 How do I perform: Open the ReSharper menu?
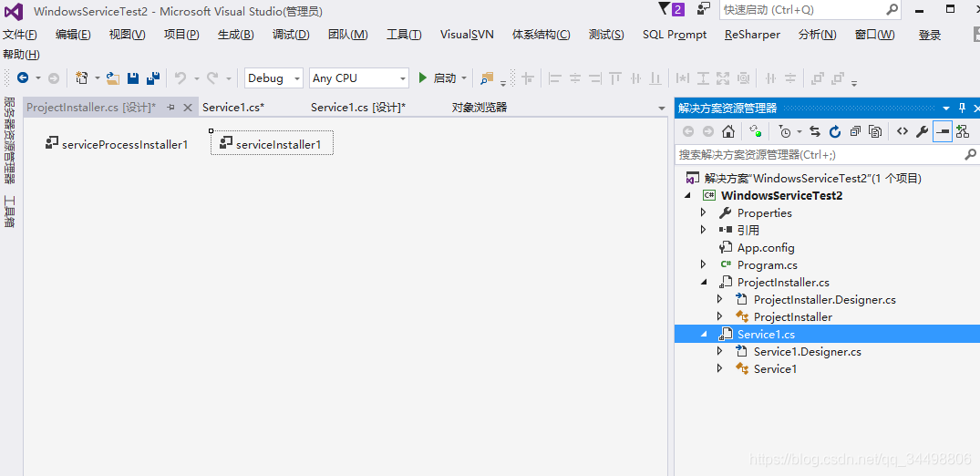coord(752,35)
